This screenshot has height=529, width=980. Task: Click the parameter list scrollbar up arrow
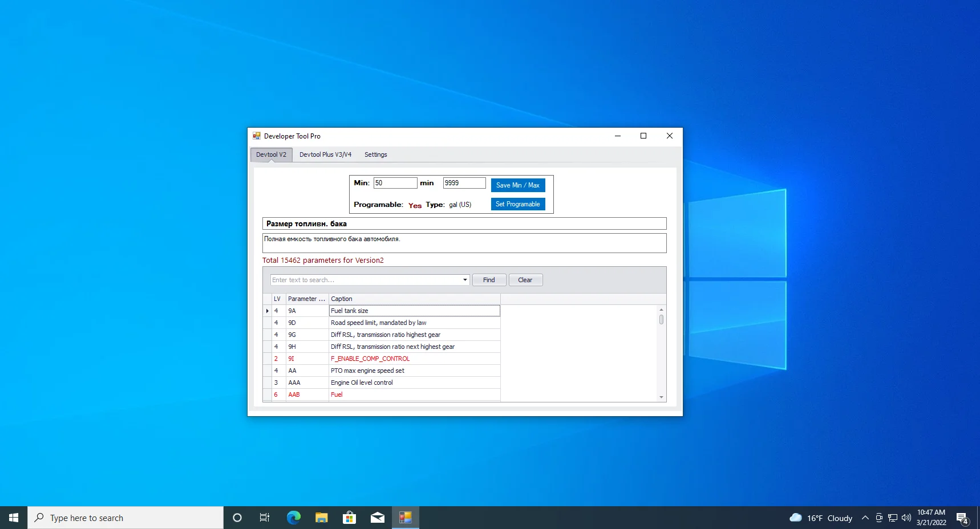[661, 310]
